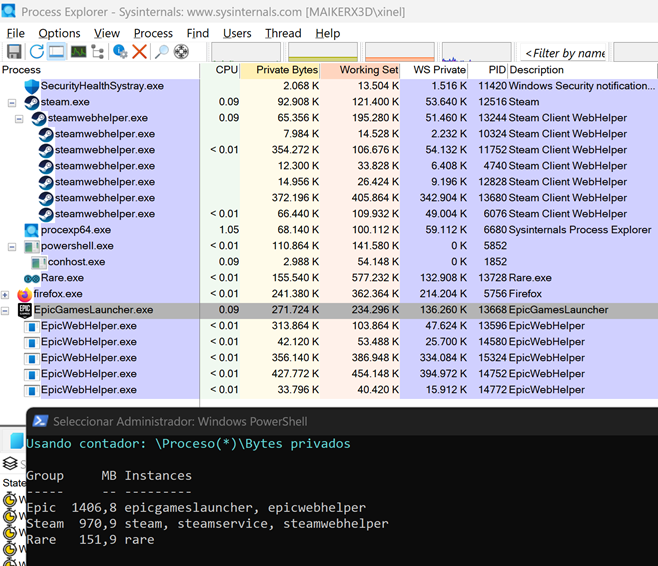Click the Sysinternals Process Explorer description

[580, 230]
